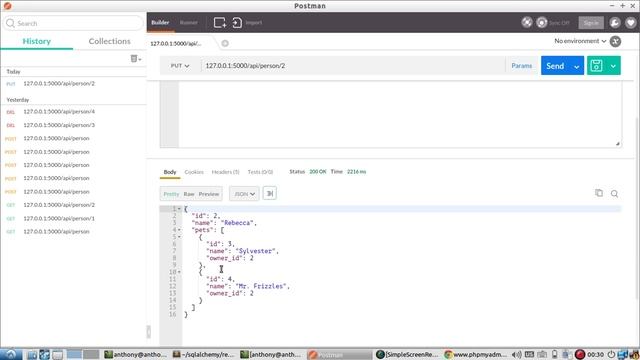Open the start menu icon on taskbar
Viewport: 640px width, 360px height.
coord(11,354)
